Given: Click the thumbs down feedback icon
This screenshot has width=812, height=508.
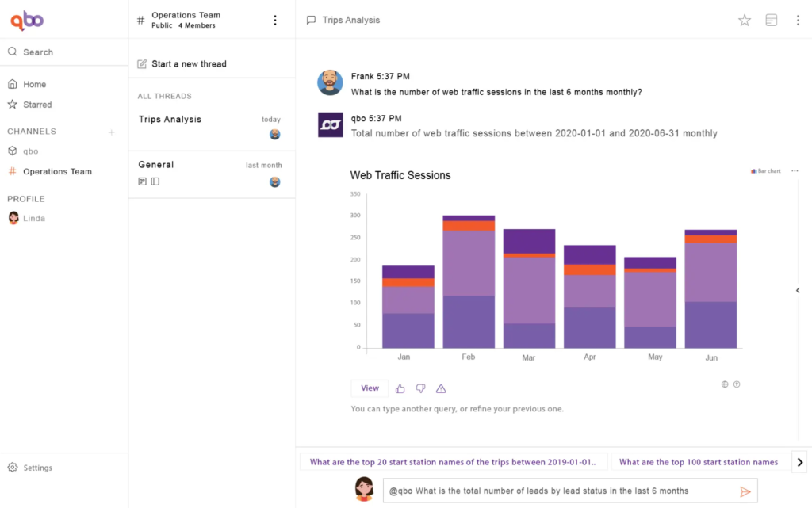Looking at the screenshot, I should click(x=420, y=388).
